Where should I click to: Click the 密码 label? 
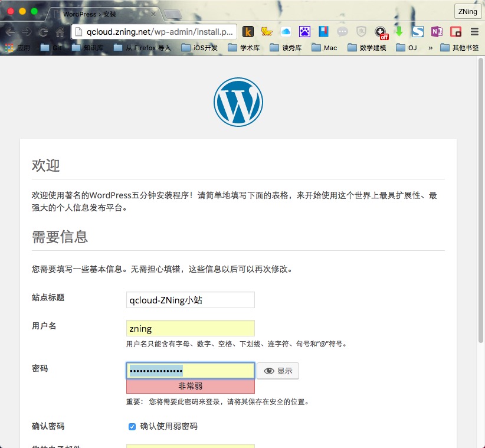point(40,368)
